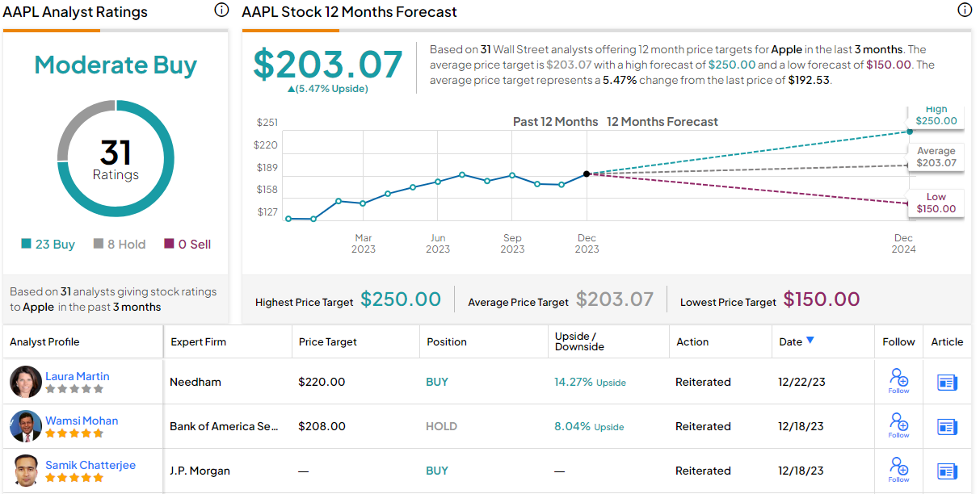The height and width of the screenshot is (494, 980).
Task: Open article for Laura Martin's rating
Action: pyautogui.click(x=947, y=382)
